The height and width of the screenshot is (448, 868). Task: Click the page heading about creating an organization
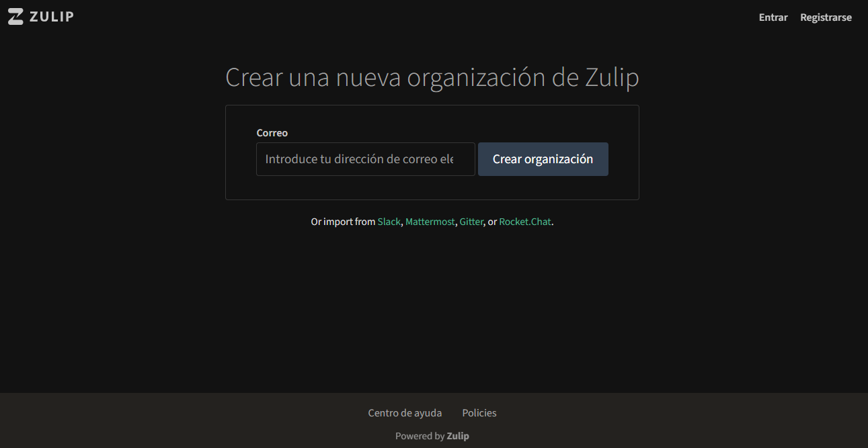click(x=432, y=78)
